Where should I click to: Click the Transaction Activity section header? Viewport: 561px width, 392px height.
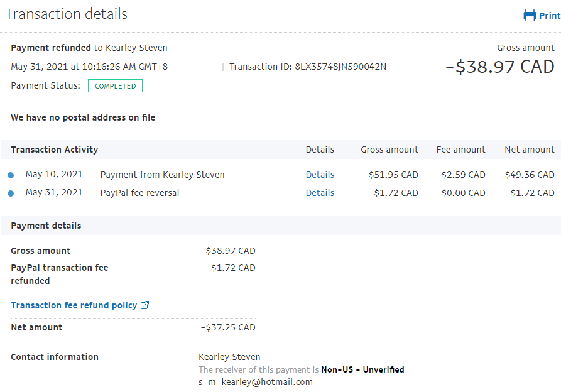point(55,150)
